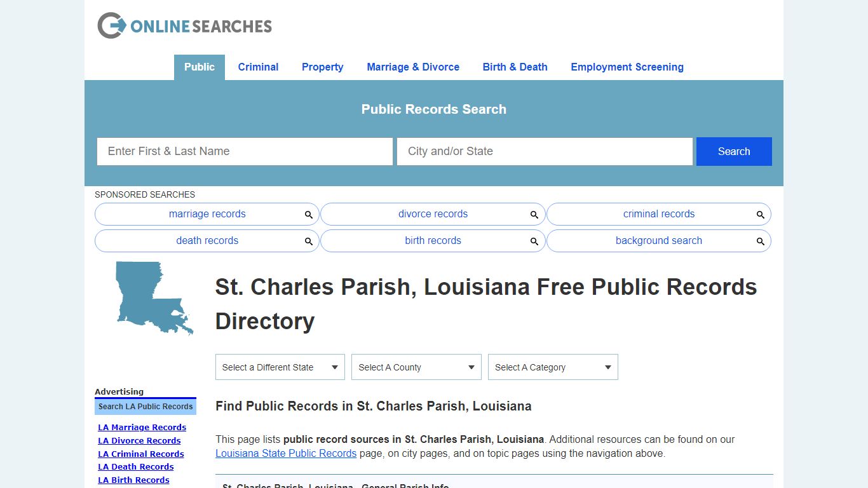Open the Criminal tab
This screenshot has width=868, height=488.
[258, 67]
